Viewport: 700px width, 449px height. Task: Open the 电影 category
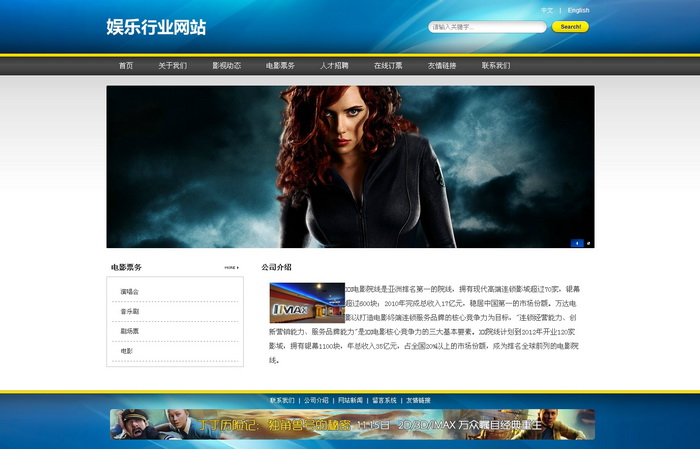(126, 351)
